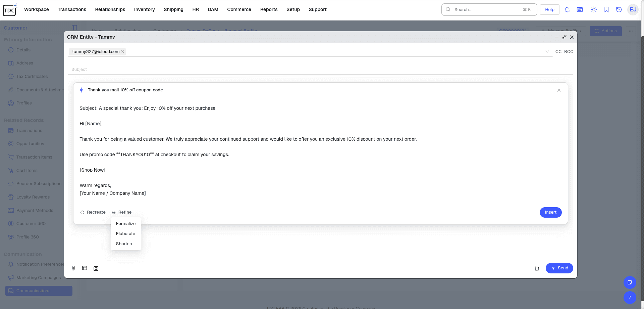The width and height of the screenshot is (644, 309).
Task: Open the bookmarks icon in header
Action: 606,10
